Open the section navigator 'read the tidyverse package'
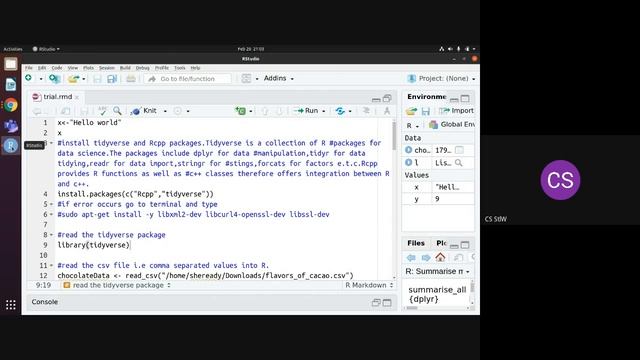Image resolution: width=640 pixels, height=360 pixels. [x=117, y=285]
